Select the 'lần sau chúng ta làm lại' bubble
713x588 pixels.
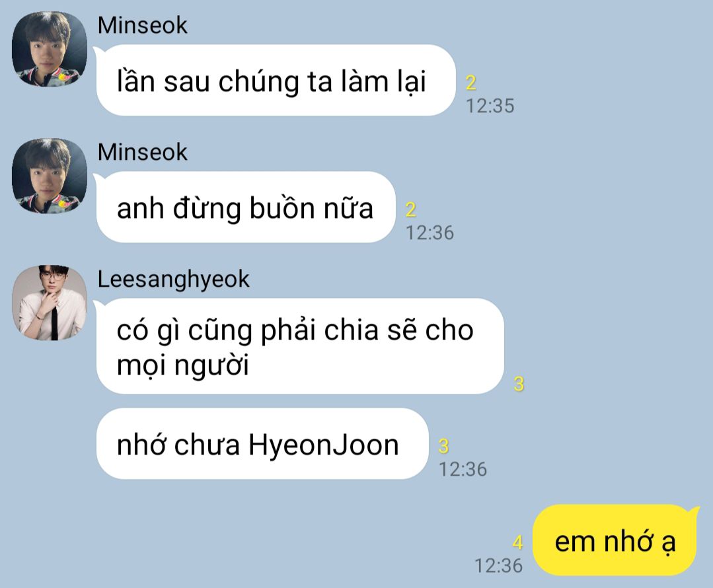pyautogui.click(x=276, y=81)
